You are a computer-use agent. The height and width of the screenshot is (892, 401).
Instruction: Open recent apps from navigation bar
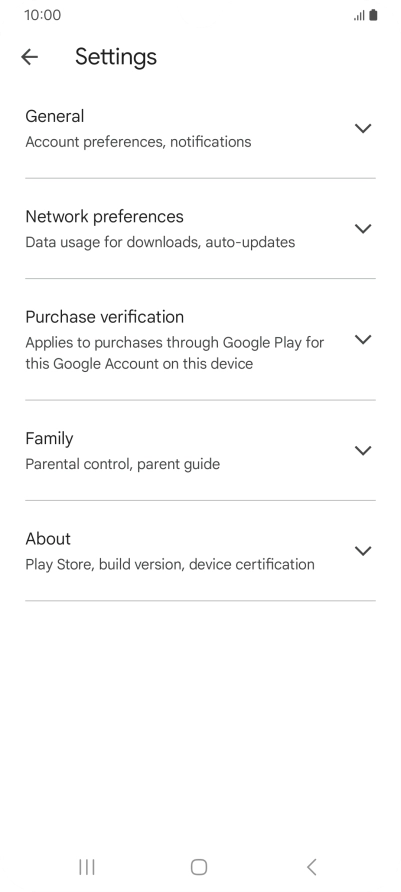(86, 867)
